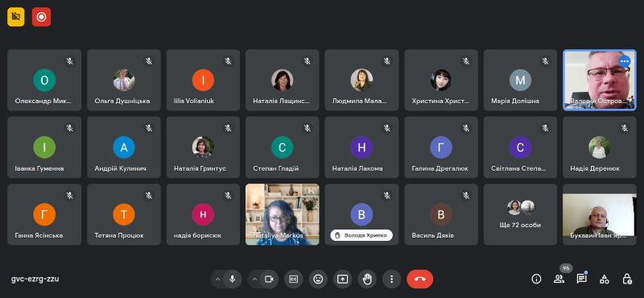644x298 pixels.
Task: Expand video settings chevron beside camera
Action: click(254, 279)
